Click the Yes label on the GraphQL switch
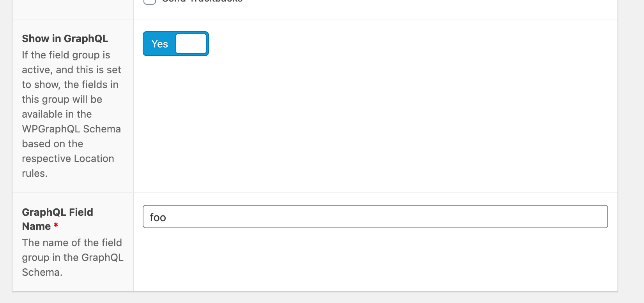The image size is (644, 303). tap(160, 44)
